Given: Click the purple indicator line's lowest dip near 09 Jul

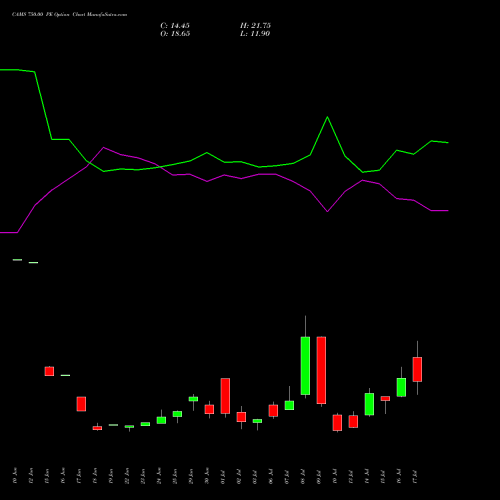Looking at the screenshot, I should pyautogui.click(x=327, y=211).
